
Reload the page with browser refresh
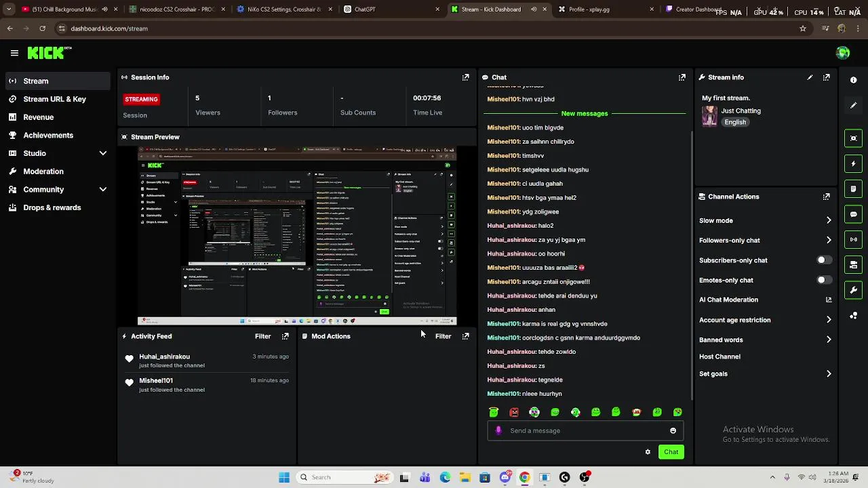point(42,28)
